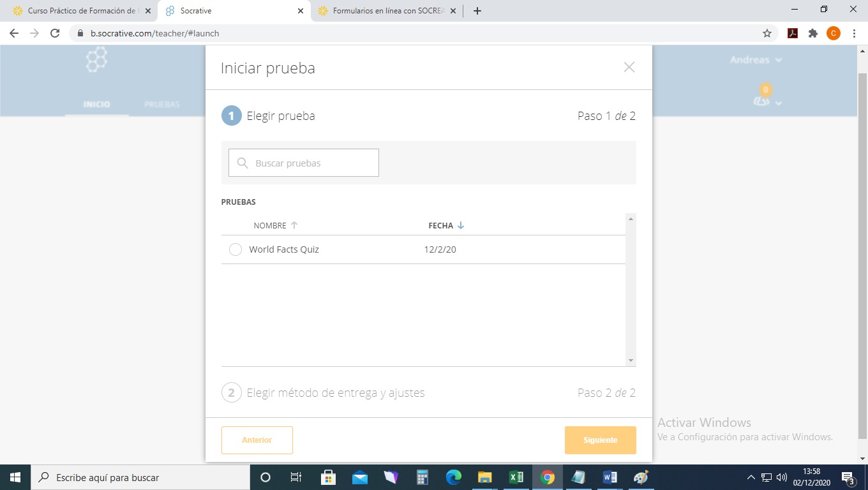Go forward in the browser

[x=34, y=33]
